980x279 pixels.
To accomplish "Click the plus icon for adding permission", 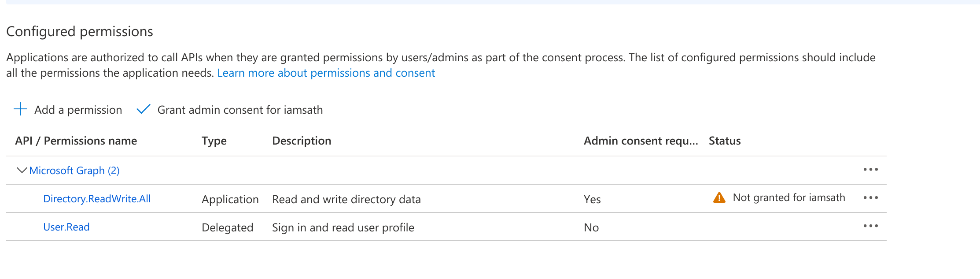I will pyautogui.click(x=20, y=109).
